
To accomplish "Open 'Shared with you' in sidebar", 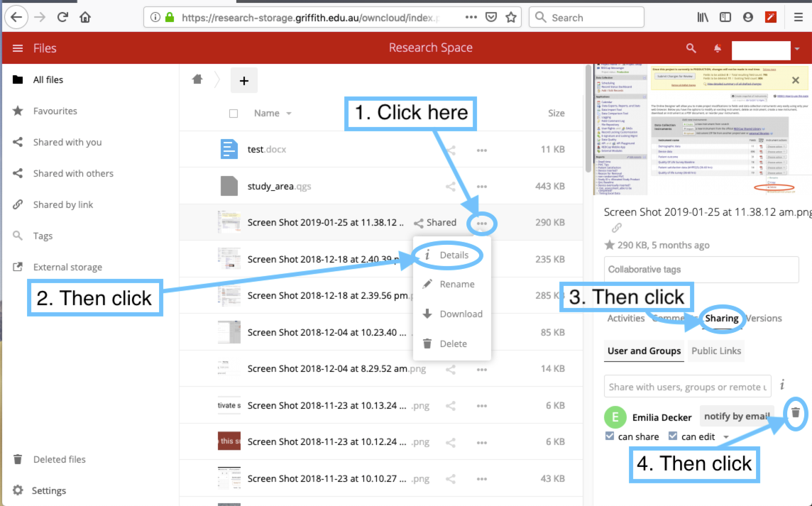I will pyautogui.click(x=67, y=142).
